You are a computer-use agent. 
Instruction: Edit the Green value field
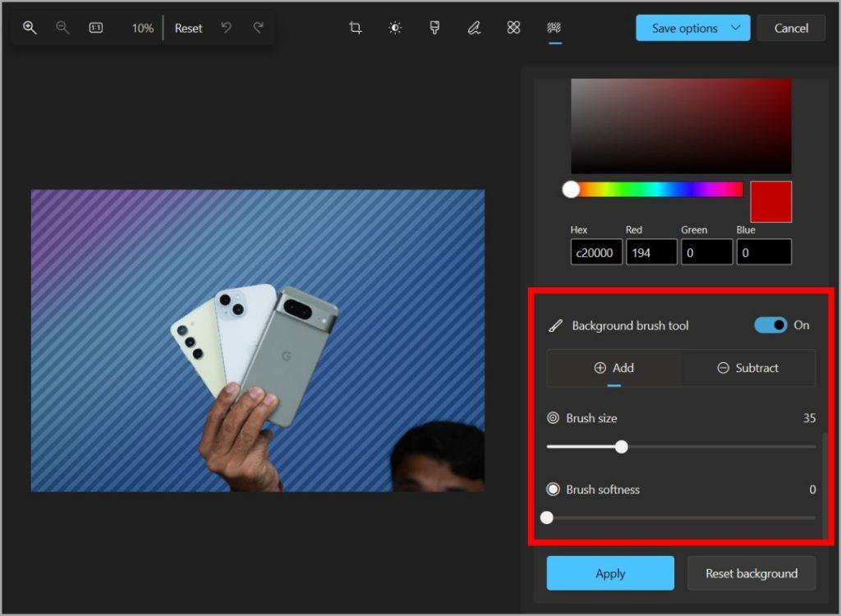(x=706, y=252)
